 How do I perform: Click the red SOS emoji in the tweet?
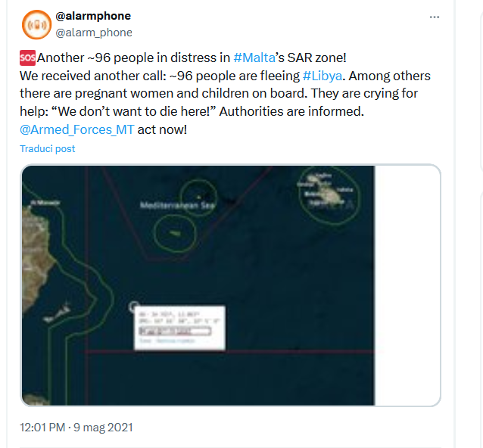(28, 58)
